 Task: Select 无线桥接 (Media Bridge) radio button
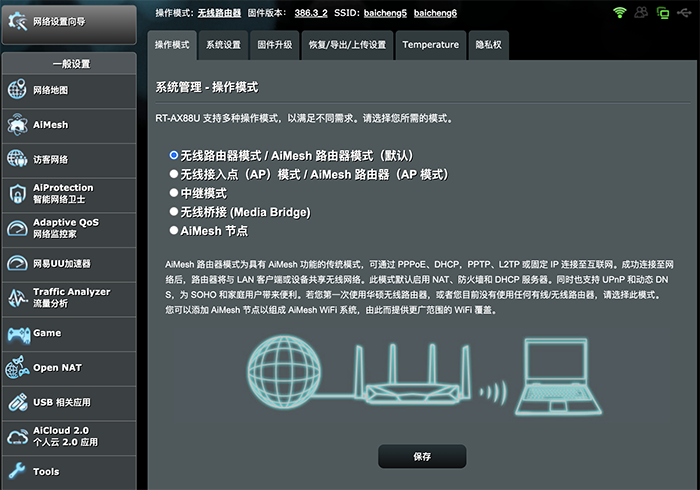pyautogui.click(x=174, y=211)
